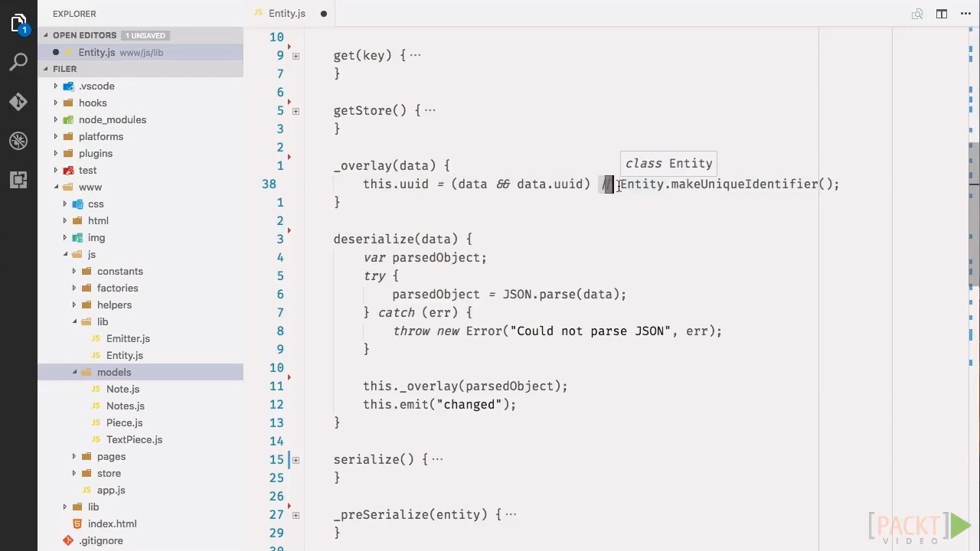Unfold the getStore() method
The height and width of the screenshot is (551, 980).
296,111
